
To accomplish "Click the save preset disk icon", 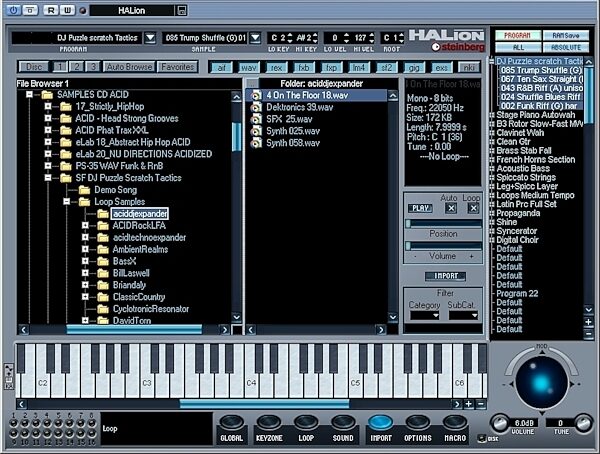I will coord(181,10).
